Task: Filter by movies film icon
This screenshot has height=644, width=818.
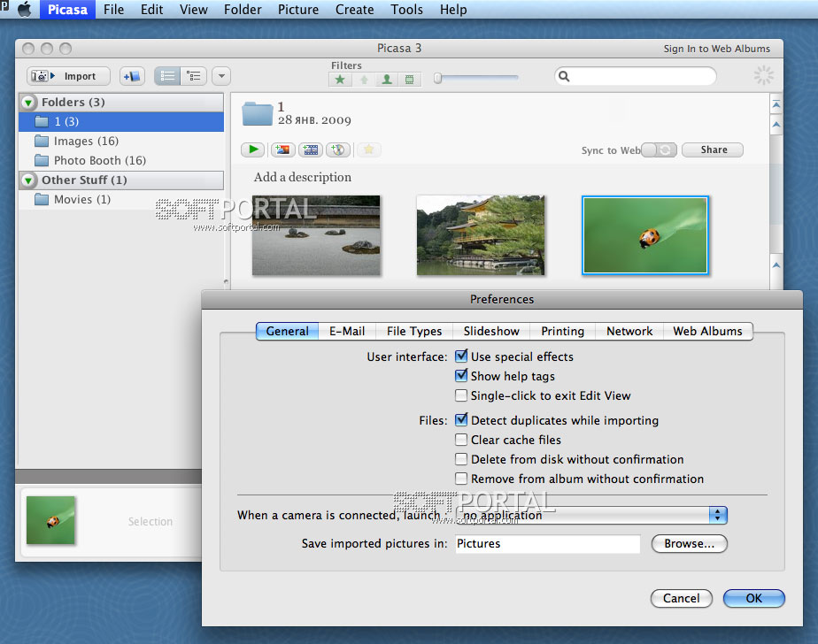Action: tap(410, 80)
